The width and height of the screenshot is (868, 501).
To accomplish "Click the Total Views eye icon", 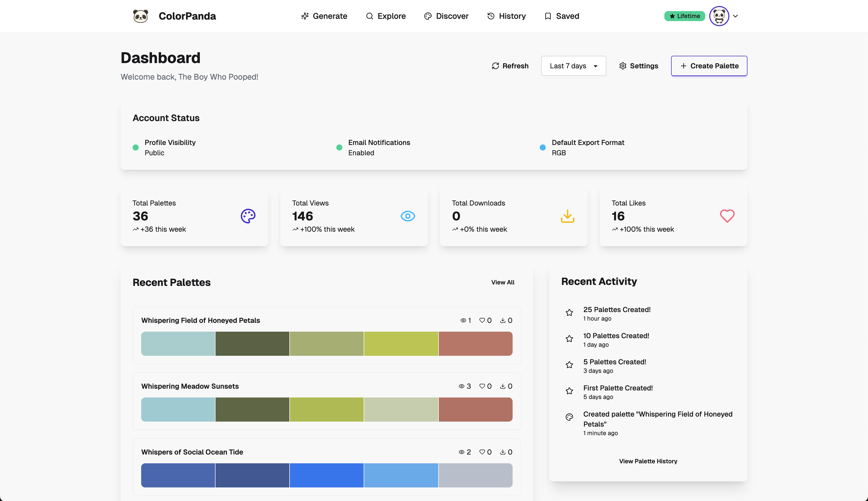I will (408, 216).
